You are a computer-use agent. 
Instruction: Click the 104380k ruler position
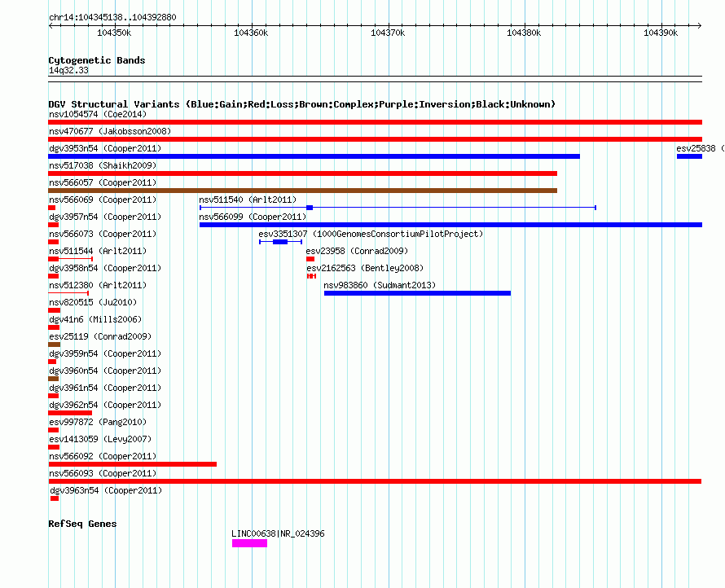pyautogui.click(x=524, y=33)
